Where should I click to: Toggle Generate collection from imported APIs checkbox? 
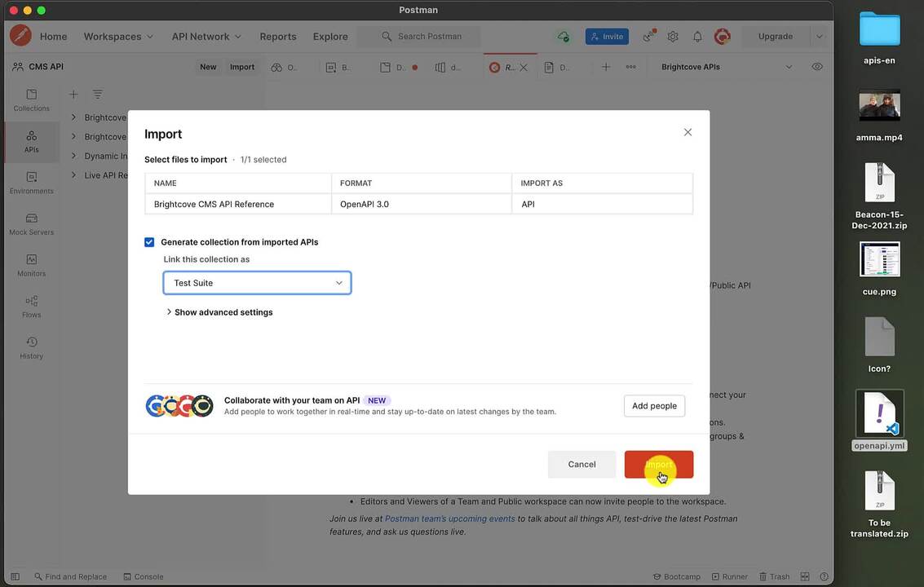(149, 242)
